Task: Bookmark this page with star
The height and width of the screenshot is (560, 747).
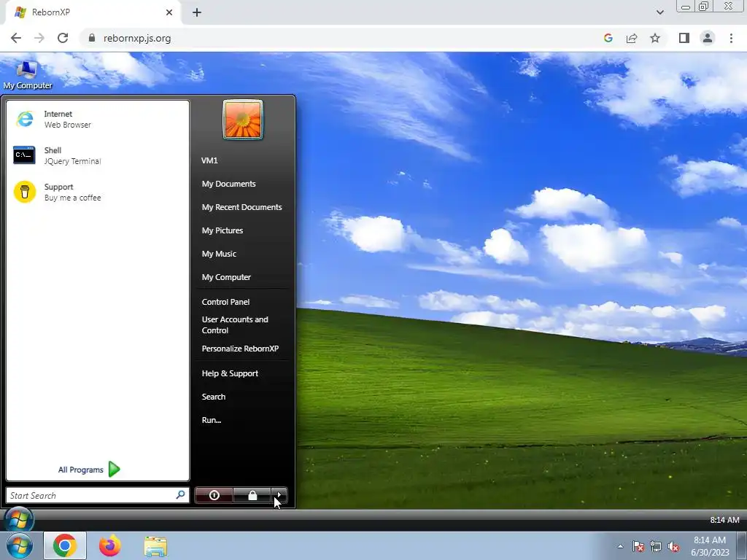Action: coord(655,38)
